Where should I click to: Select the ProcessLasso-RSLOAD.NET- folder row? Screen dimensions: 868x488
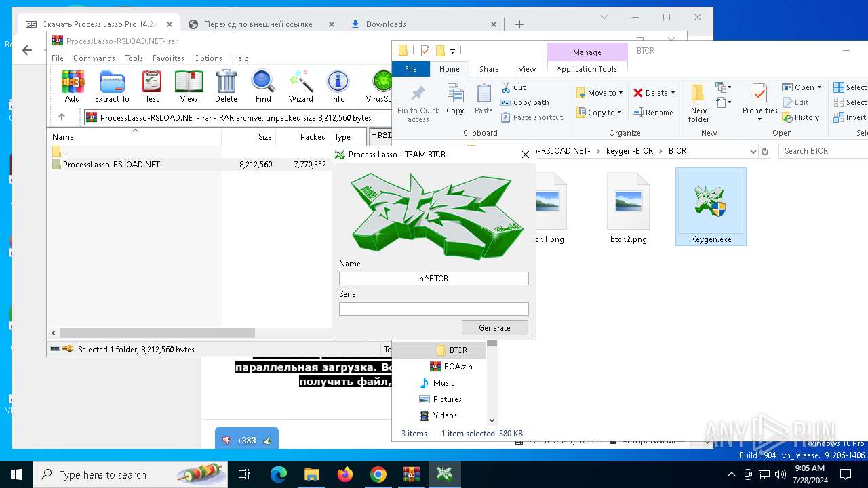(209, 165)
